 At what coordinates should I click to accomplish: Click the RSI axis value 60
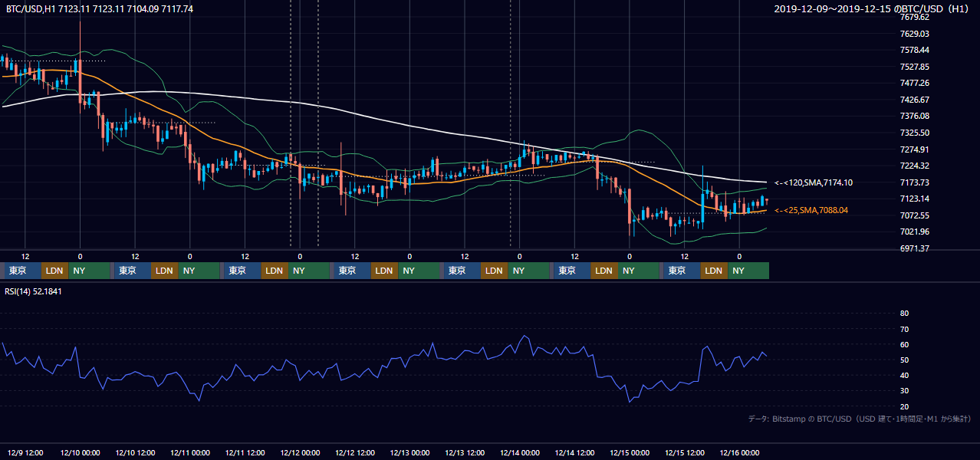click(904, 344)
